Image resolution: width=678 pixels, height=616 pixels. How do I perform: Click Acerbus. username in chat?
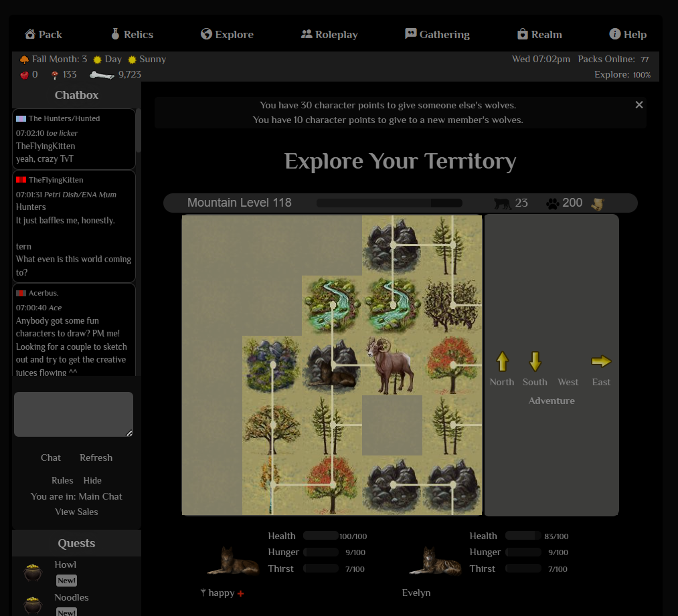pos(44,293)
